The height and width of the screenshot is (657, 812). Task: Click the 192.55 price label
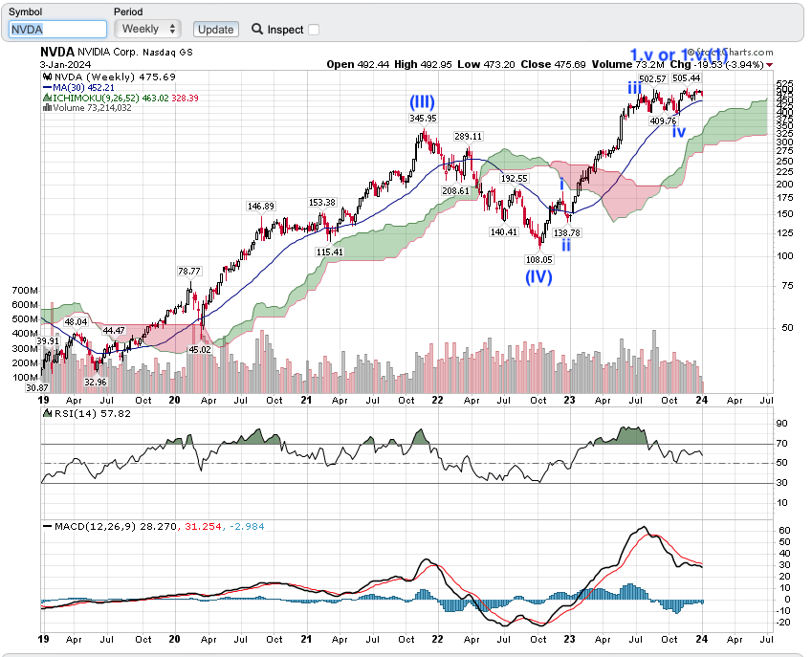pos(514,178)
